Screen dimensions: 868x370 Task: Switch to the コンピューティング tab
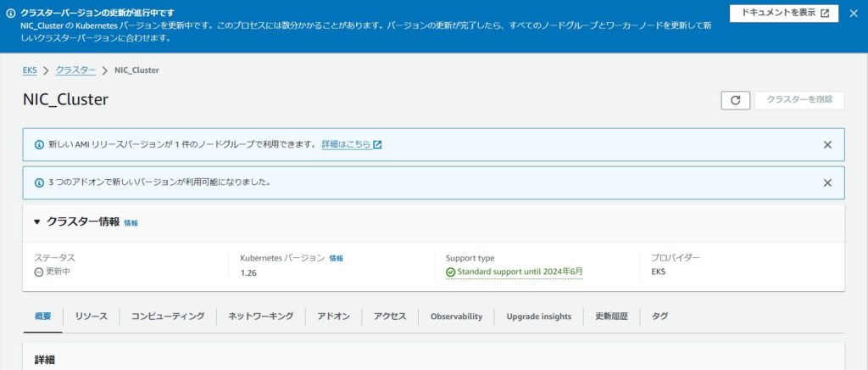(168, 317)
